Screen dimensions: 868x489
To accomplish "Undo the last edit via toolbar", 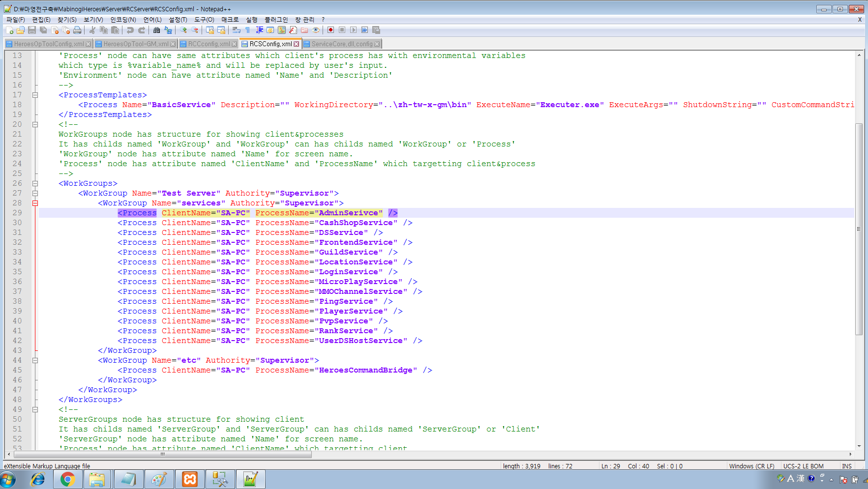I will point(130,30).
